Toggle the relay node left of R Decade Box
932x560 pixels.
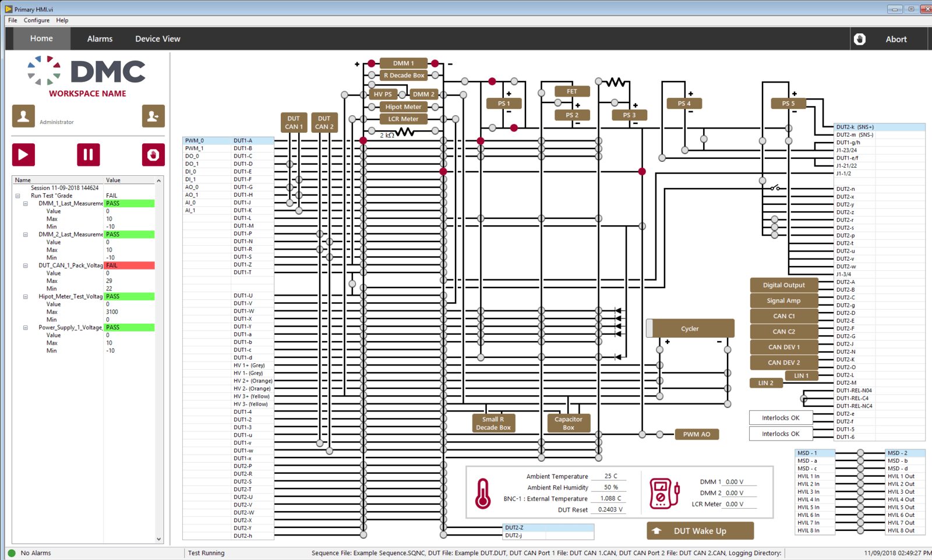371,75
